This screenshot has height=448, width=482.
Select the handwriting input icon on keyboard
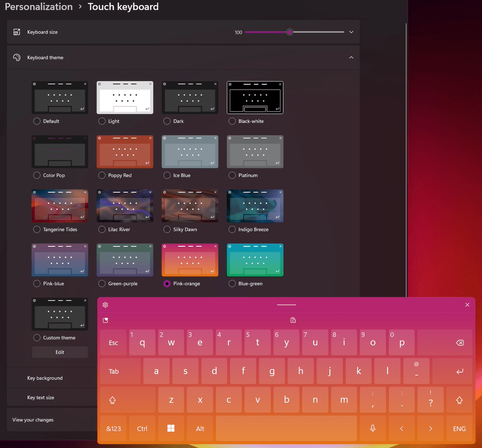105,320
